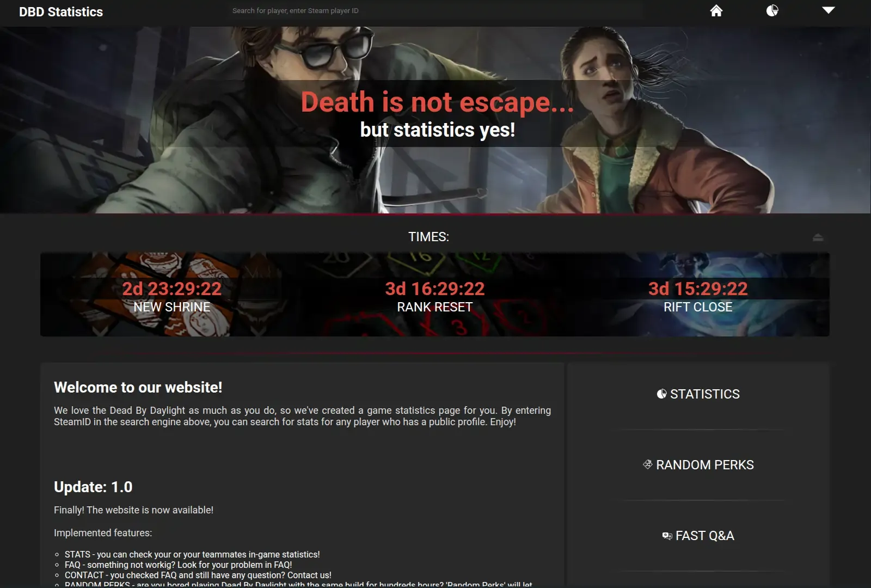Open the FAST Q&A sidebar link
The width and height of the screenshot is (871, 588).
point(698,536)
